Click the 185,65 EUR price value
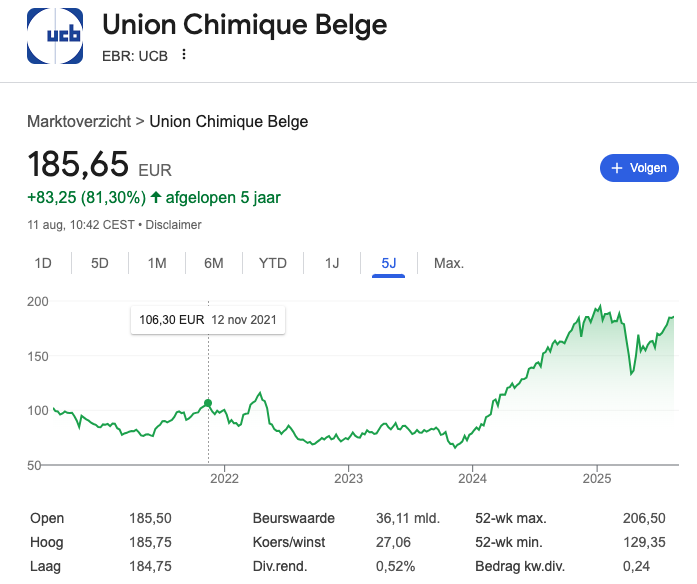This screenshot has height=584, width=697. pos(99,164)
